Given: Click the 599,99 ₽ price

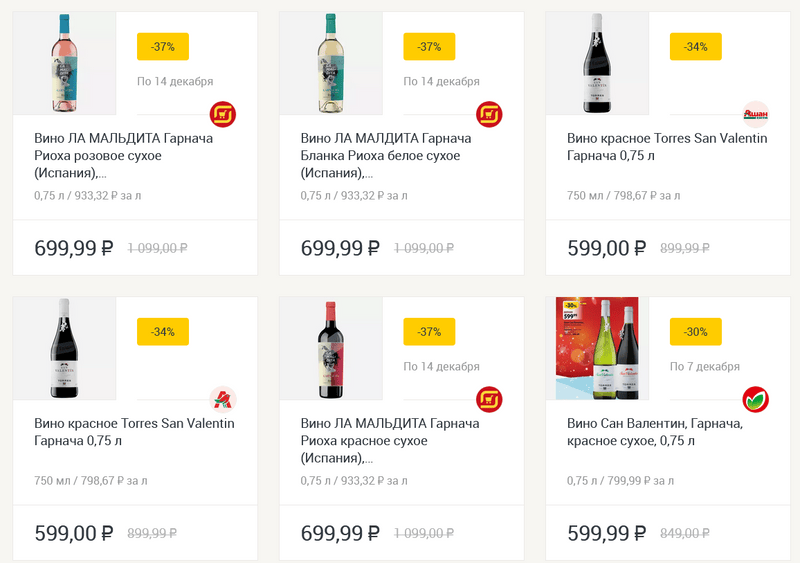Looking at the screenshot, I should pos(607,533).
